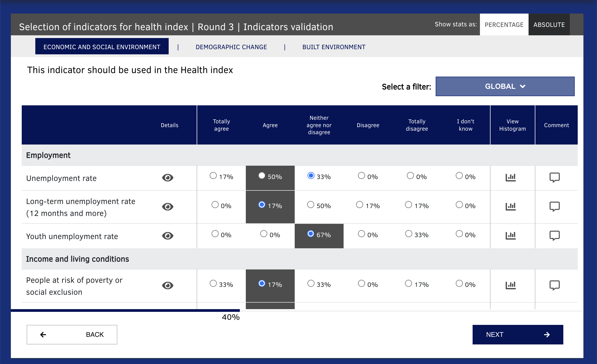Screen dimensions: 597x364
Task: View histogram for People at risk of poverty
Action: point(511,285)
